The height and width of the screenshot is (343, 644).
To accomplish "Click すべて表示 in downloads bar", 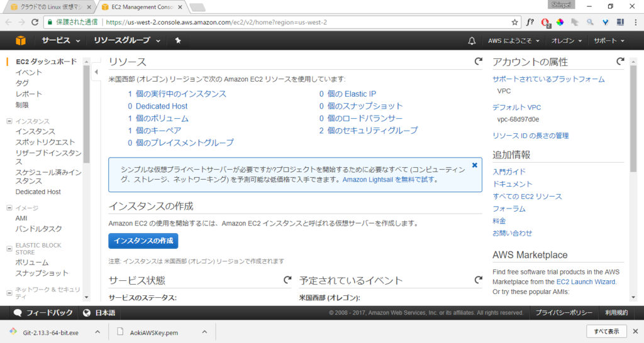I will pyautogui.click(x=606, y=331).
